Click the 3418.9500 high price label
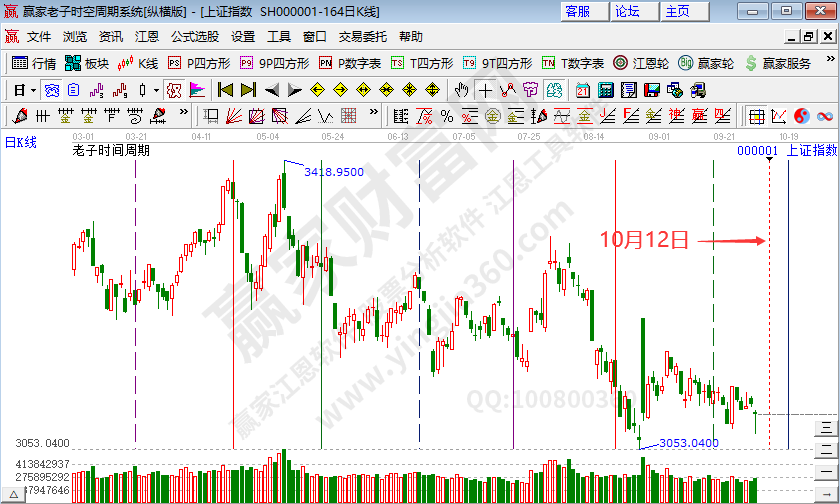Screen dimensions: 840x504 click(x=333, y=172)
